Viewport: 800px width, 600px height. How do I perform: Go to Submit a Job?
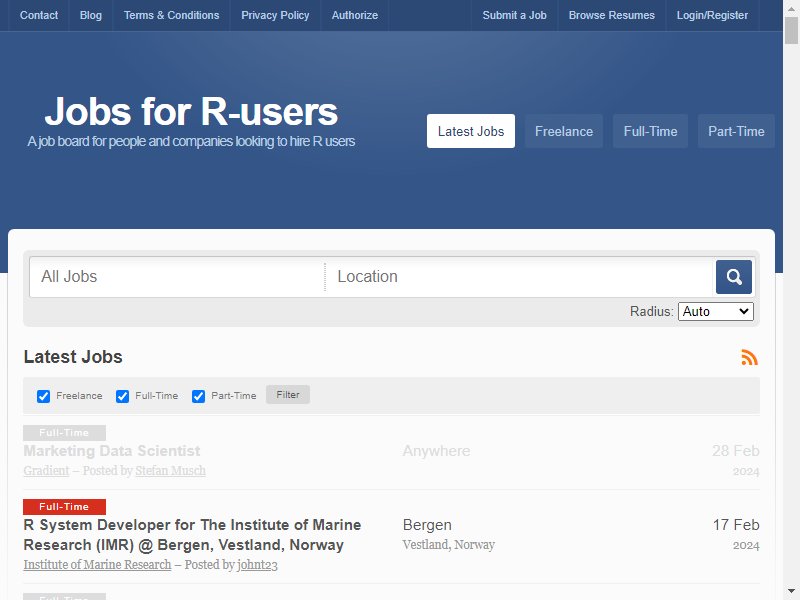[514, 15]
